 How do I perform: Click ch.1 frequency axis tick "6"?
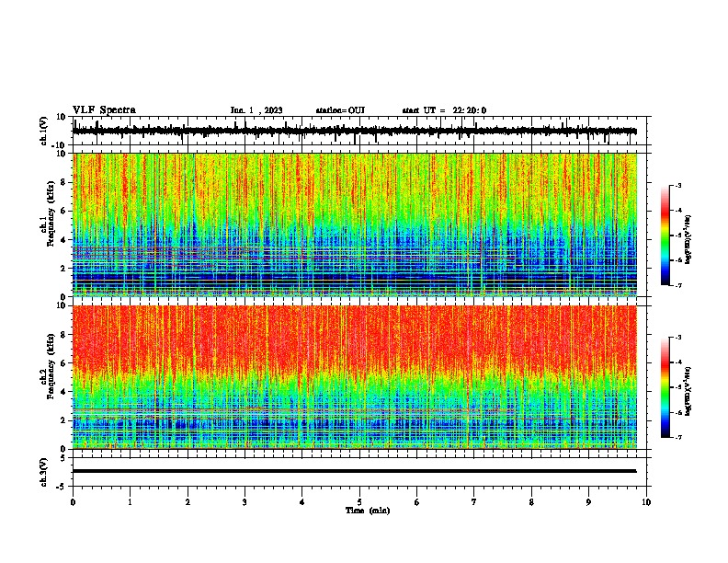coord(63,211)
